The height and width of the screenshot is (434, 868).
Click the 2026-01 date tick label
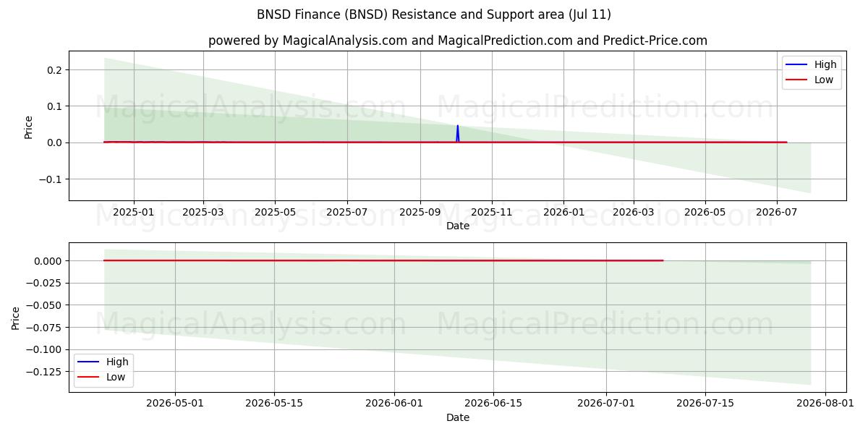(x=563, y=212)
